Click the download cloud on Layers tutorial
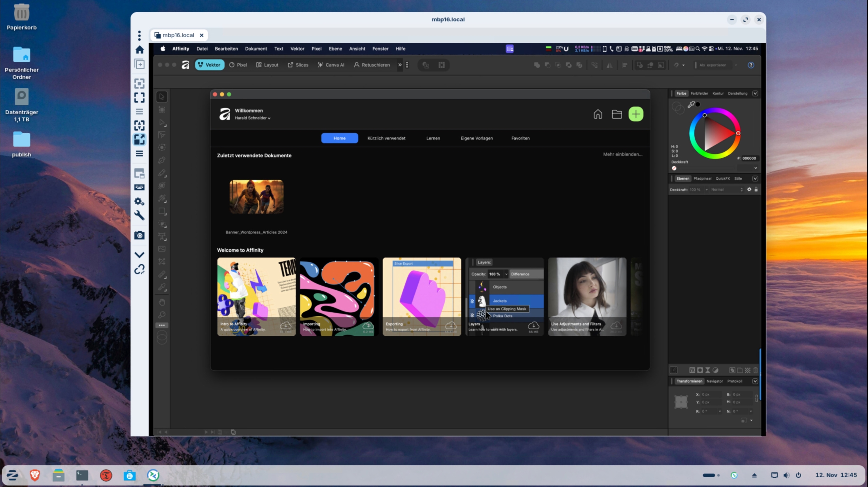This screenshot has height=487, width=868. tap(533, 326)
